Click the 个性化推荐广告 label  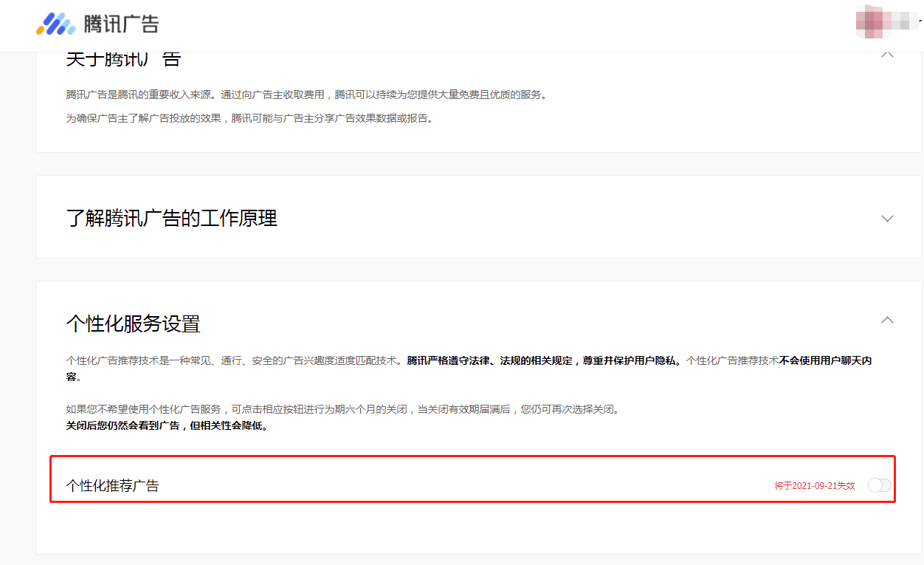[112, 485]
